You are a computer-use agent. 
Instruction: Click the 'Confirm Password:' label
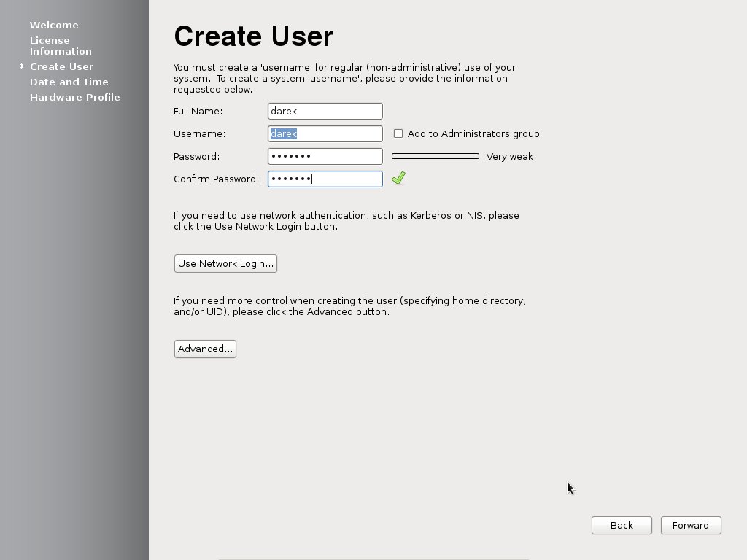coord(216,179)
